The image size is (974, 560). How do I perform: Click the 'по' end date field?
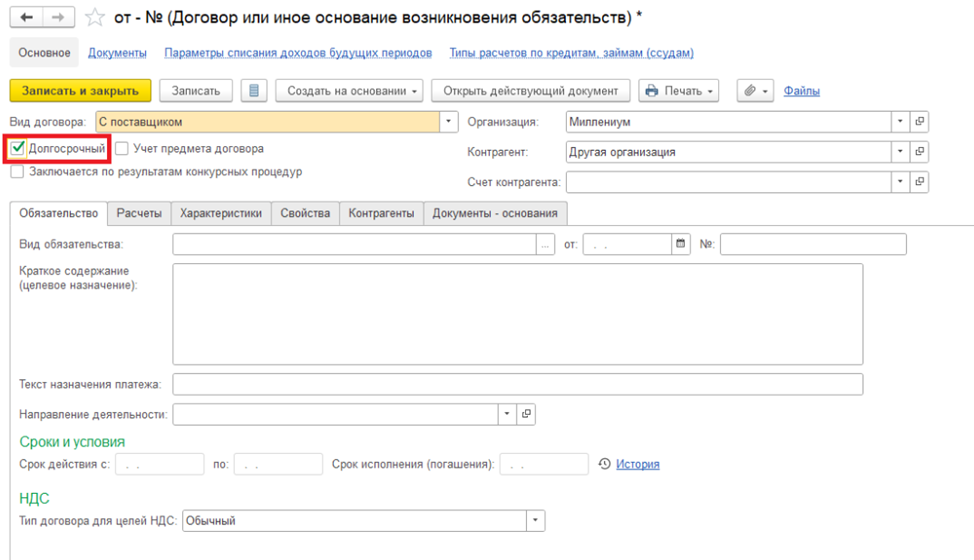point(278,464)
